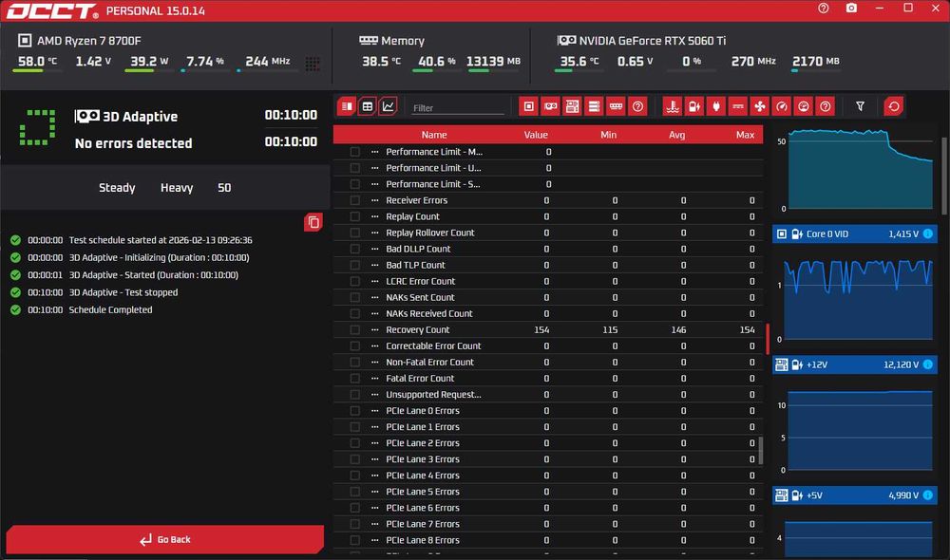This screenshot has height=560, width=950.
Task: Filter sensors by motherboard icon
Action: [572, 106]
